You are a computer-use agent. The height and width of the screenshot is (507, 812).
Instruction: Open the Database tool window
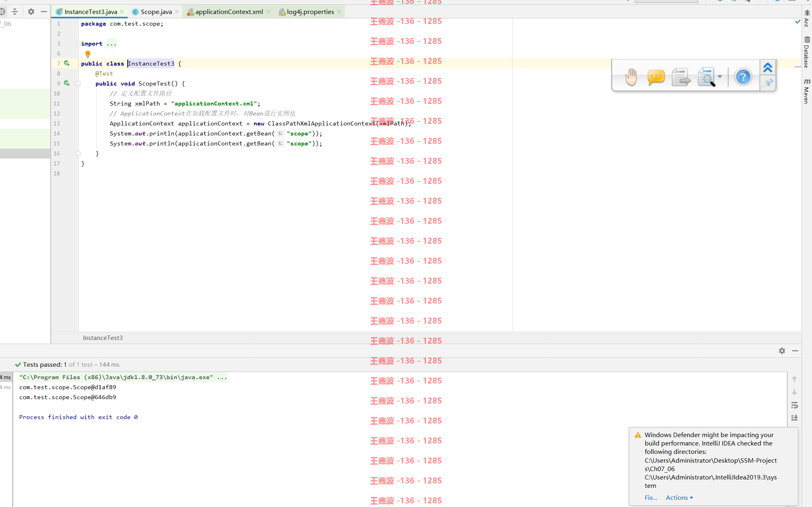pyautogui.click(x=807, y=52)
